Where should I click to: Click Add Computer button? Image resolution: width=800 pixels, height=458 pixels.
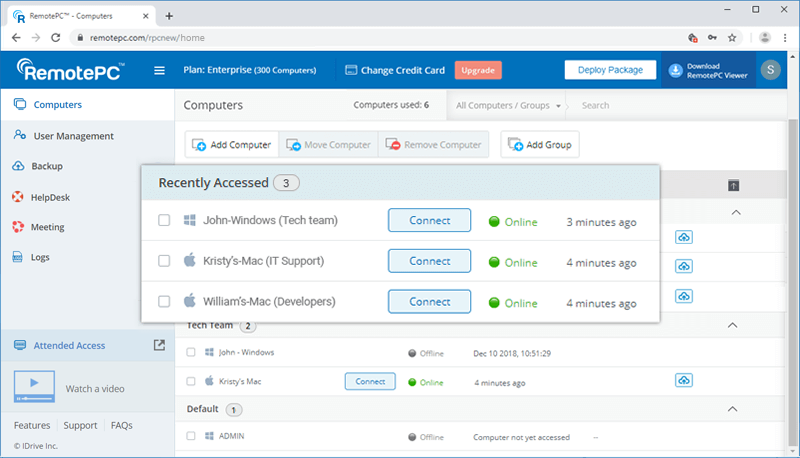click(232, 145)
